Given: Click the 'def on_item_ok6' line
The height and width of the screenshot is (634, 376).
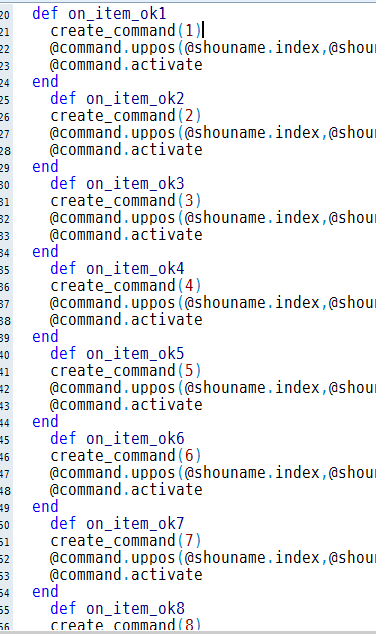Looking at the screenshot, I should pos(117,438).
